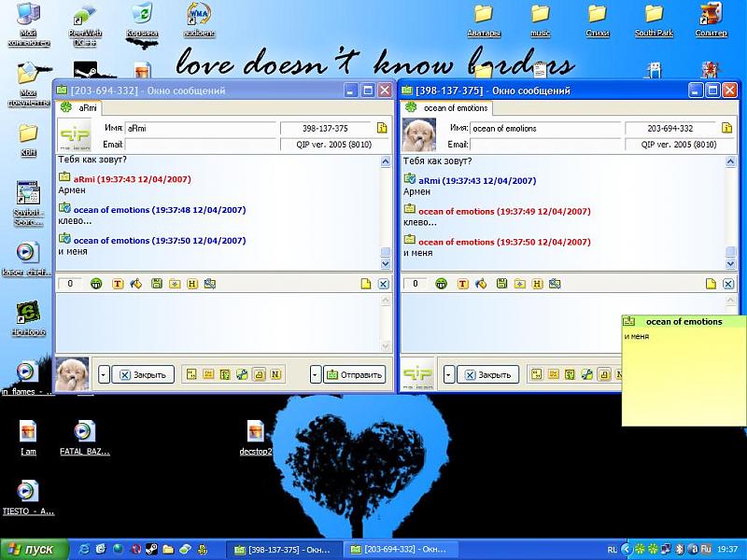Screen dimensions: 747x560
Task: Expand dropdown arrow beside Отправить button
Action: pos(316,374)
